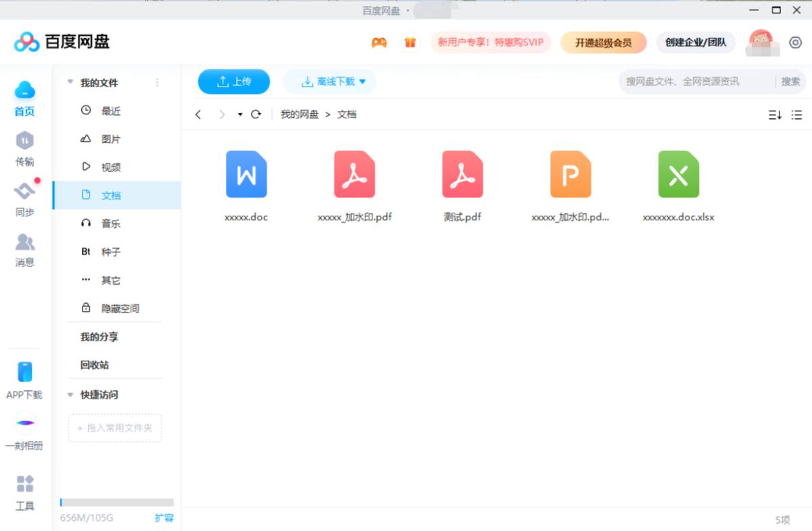Open the 同步 (sync) panel
The height and width of the screenshot is (531, 812).
tap(24, 201)
